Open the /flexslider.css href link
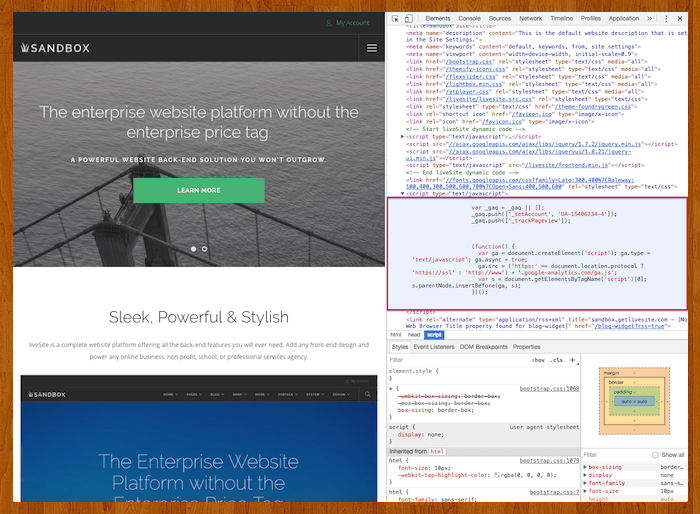The height and width of the screenshot is (514, 700). [471, 77]
